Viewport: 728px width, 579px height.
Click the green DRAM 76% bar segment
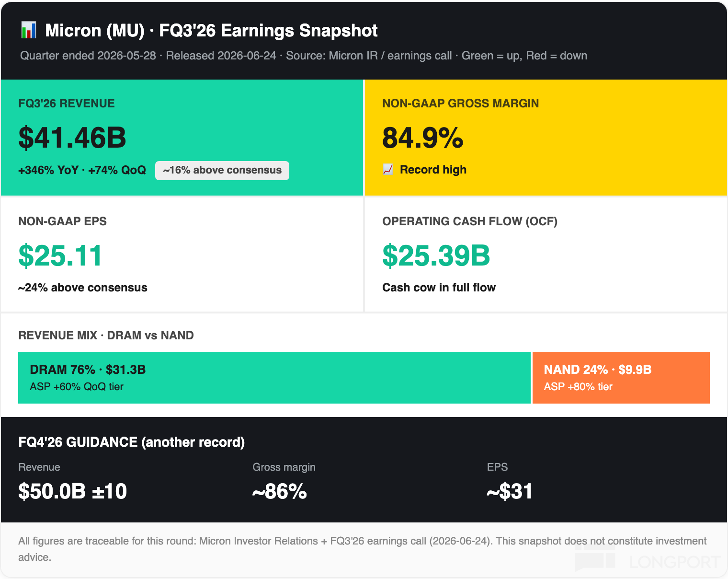tap(274, 378)
